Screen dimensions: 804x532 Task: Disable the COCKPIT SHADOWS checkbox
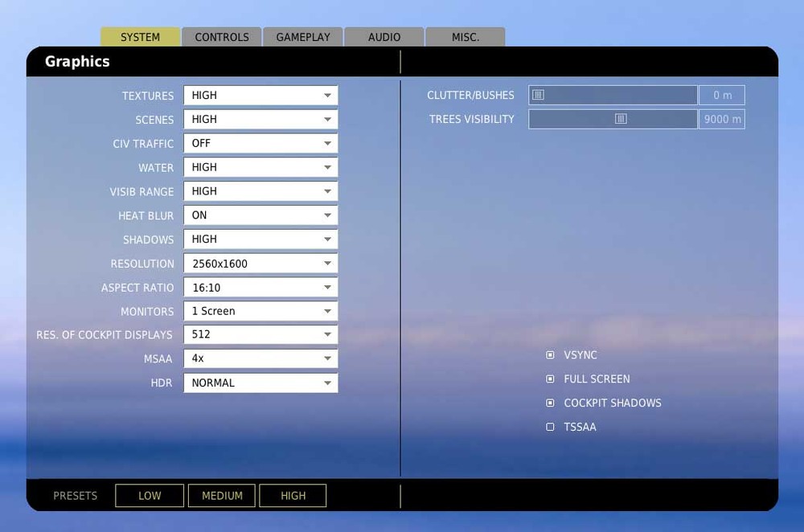coord(550,403)
